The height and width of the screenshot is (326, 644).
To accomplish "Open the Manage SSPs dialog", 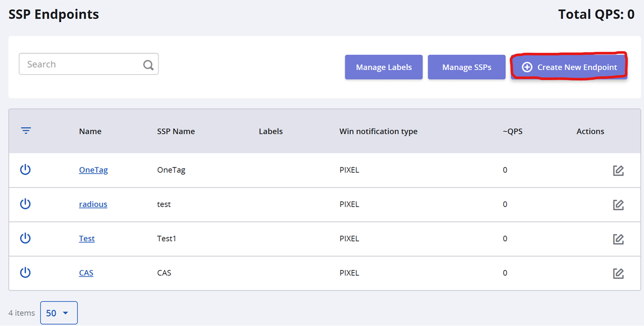I will 467,67.
